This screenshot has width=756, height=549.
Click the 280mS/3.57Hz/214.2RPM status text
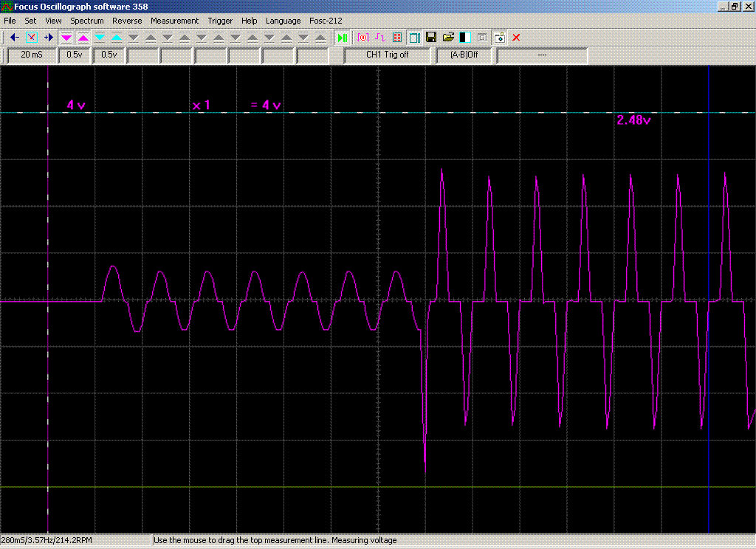click(47, 540)
